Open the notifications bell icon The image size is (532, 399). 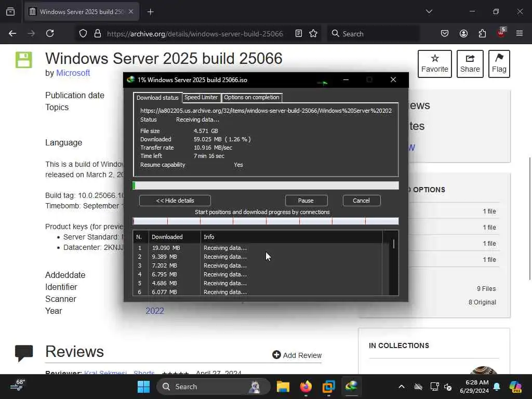click(497, 387)
